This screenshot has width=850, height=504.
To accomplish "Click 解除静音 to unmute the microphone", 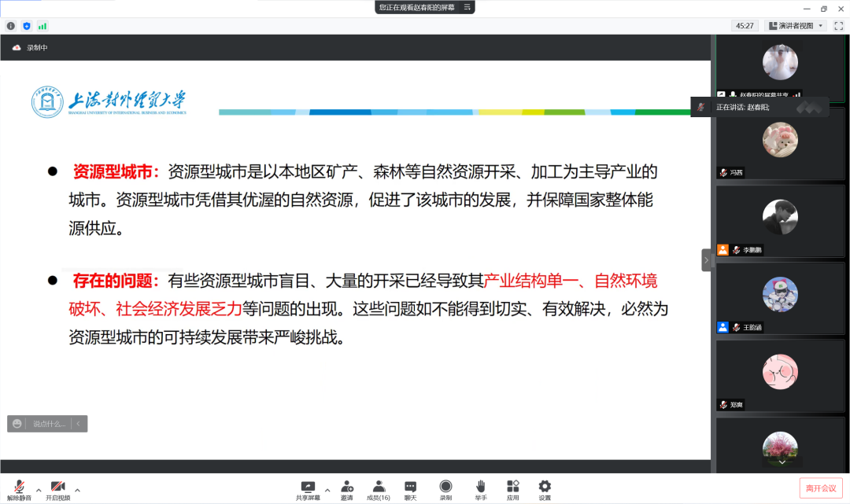I will pyautogui.click(x=17, y=489).
